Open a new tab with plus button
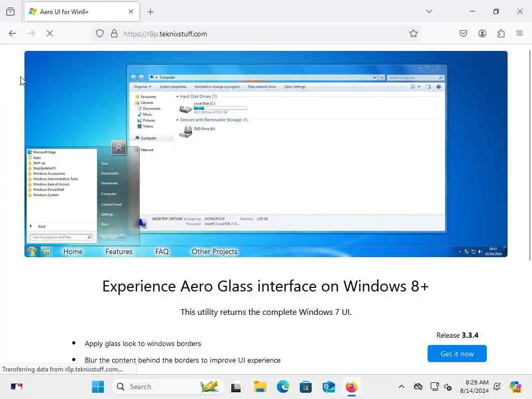 pos(150,12)
